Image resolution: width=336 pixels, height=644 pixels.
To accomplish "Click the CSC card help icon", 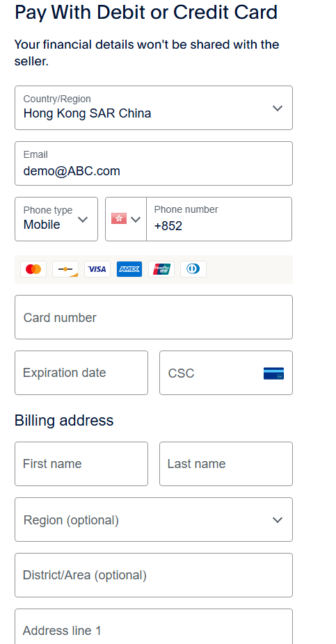I will point(273,373).
